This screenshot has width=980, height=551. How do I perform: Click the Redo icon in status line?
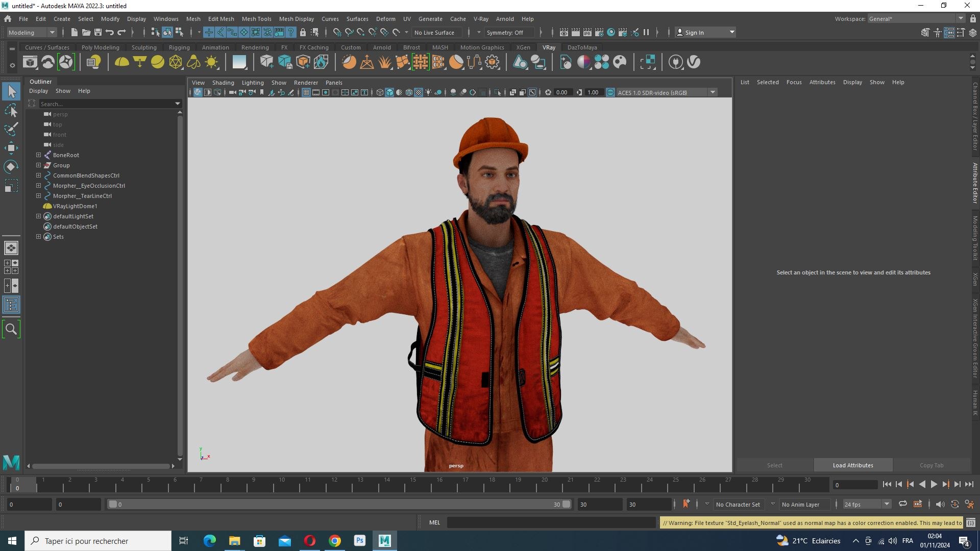tap(121, 32)
